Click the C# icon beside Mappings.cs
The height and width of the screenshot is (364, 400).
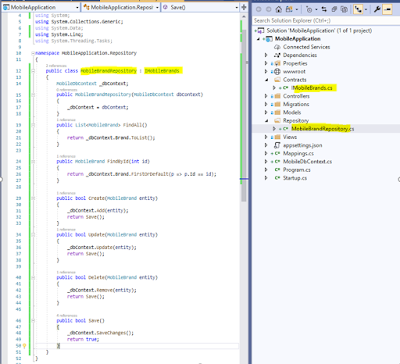pyautogui.click(x=277, y=153)
